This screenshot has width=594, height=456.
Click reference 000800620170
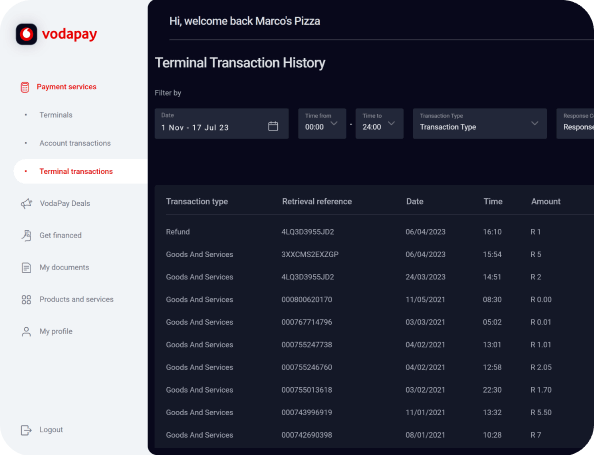pos(307,300)
